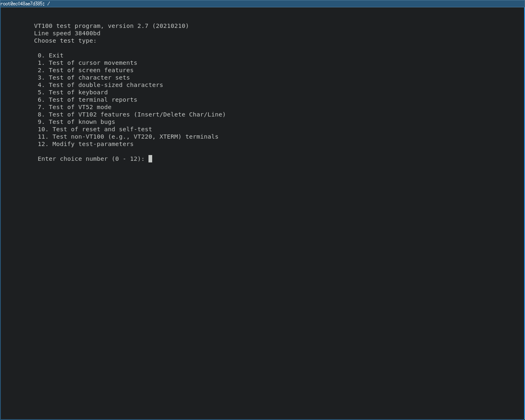The image size is (525, 420).
Task: Select '9. Test of known bugs'
Action: (76, 122)
